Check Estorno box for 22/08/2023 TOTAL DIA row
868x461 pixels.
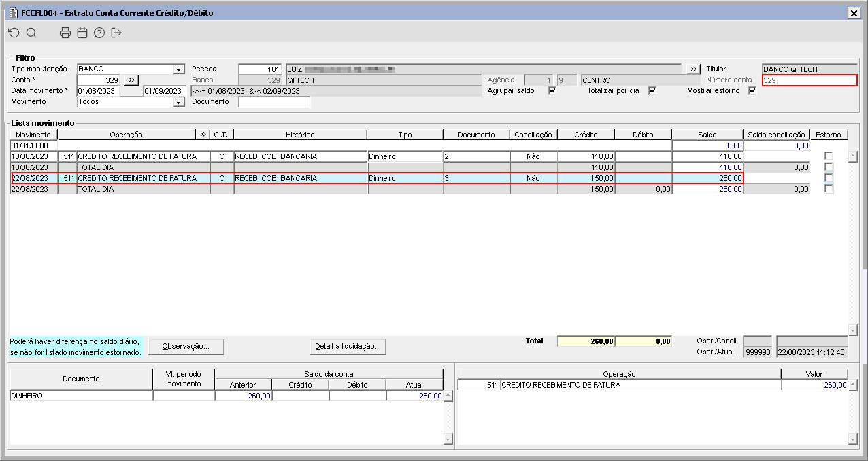tap(829, 189)
